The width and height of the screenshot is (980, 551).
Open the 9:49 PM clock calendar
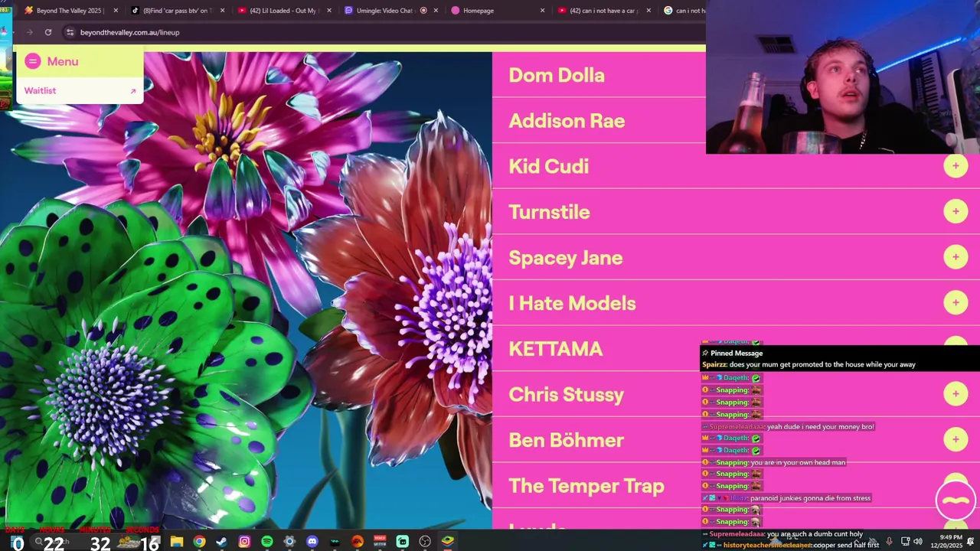coord(946,542)
